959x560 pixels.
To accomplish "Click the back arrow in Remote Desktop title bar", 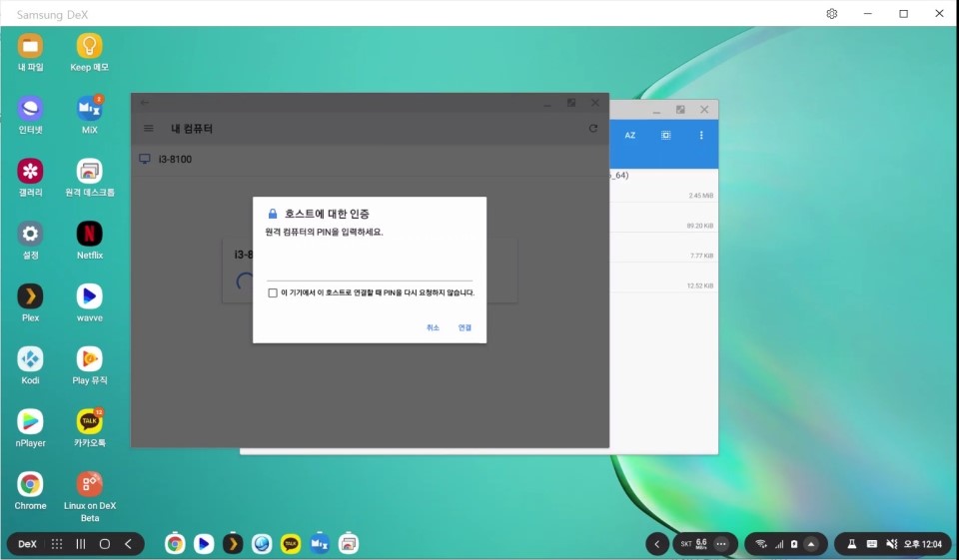I will pos(144,103).
